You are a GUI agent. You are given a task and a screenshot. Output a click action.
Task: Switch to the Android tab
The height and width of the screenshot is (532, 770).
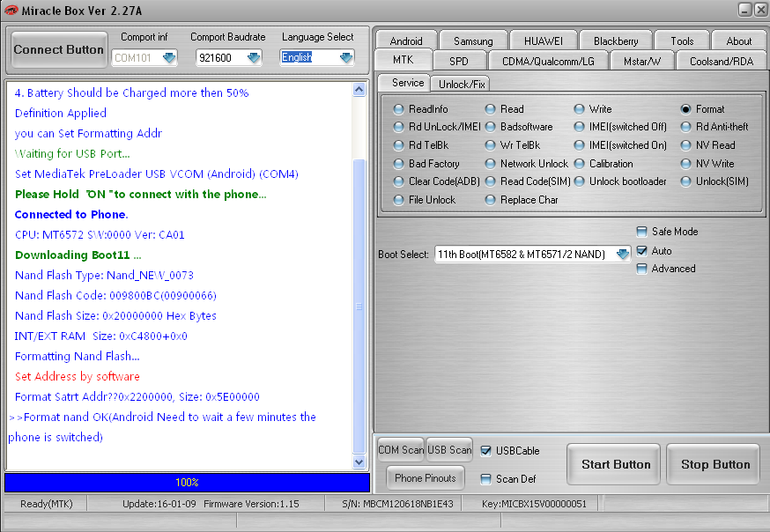pyautogui.click(x=406, y=41)
